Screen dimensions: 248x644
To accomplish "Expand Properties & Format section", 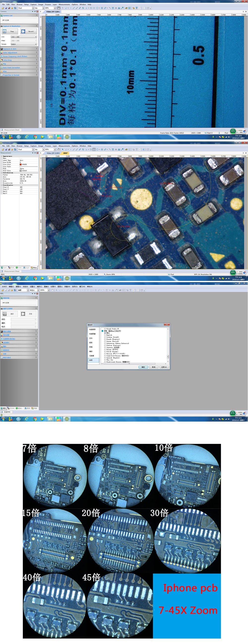I will tap(19, 75).
